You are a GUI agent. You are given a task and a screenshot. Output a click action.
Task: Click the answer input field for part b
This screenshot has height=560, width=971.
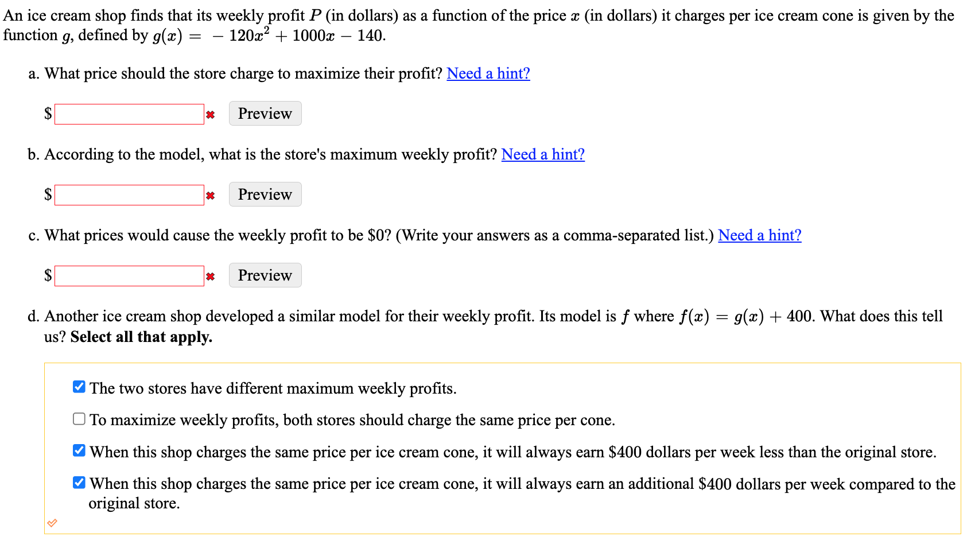(x=129, y=195)
